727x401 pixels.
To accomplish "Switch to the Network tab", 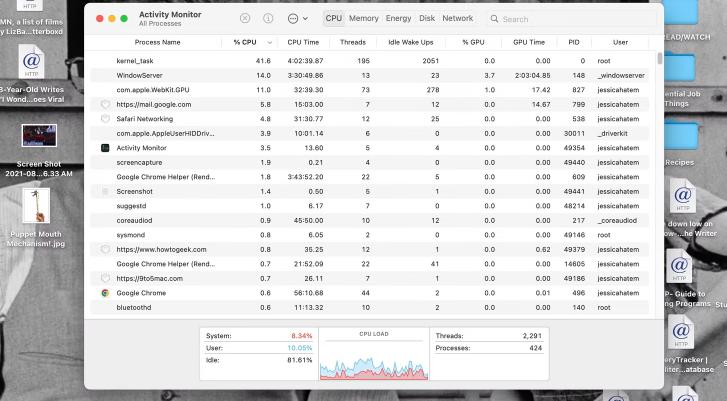I will [x=458, y=18].
